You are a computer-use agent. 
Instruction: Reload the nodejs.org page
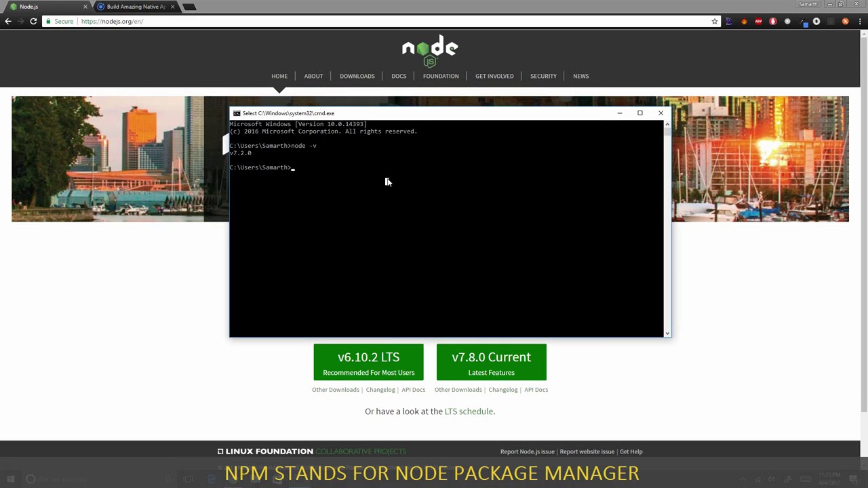pyautogui.click(x=33, y=21)
